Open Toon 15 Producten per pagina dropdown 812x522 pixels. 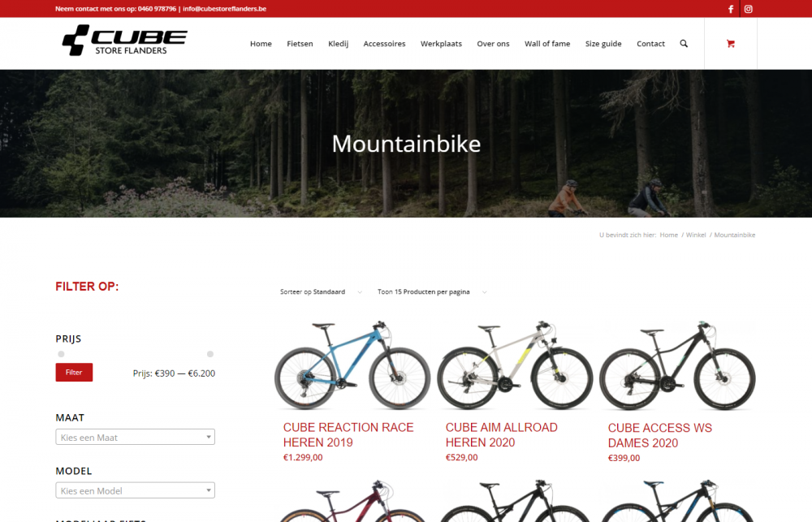432,292
